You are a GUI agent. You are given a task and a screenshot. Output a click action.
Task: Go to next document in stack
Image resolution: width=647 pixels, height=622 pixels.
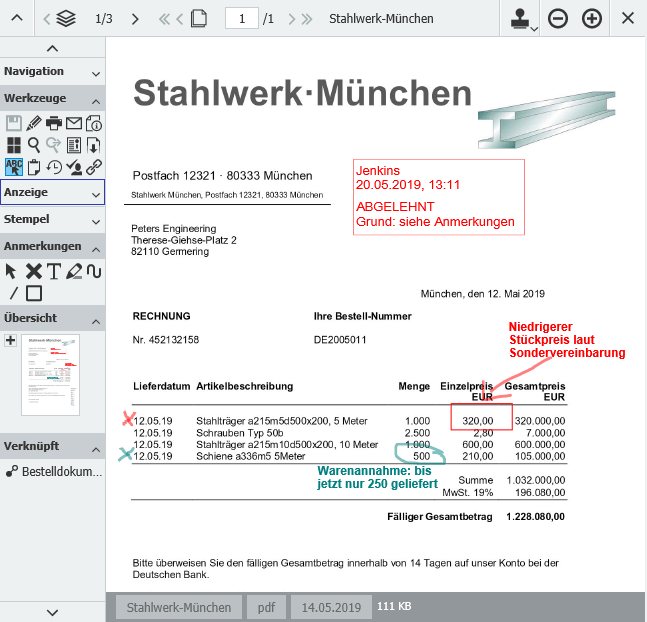point(135,19)
